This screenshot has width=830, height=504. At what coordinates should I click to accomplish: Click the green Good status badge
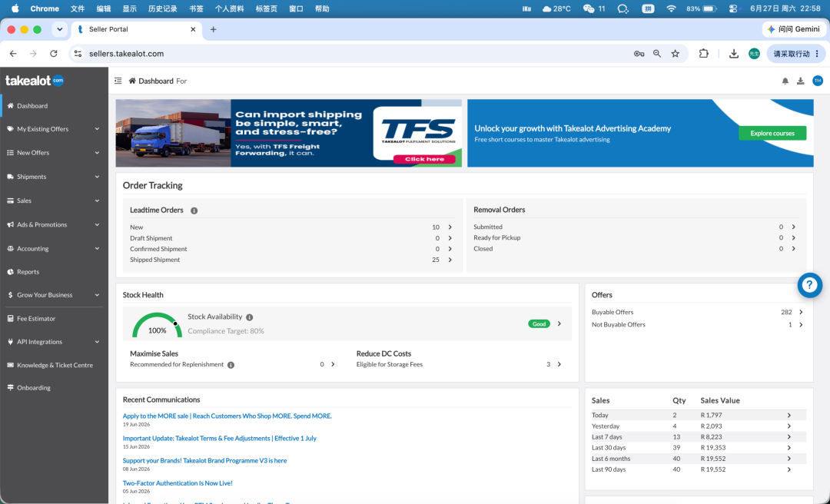click(x=539, y=324)
